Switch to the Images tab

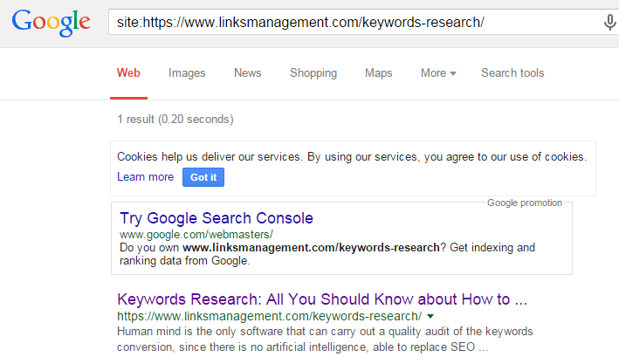(x=187, y=73)
